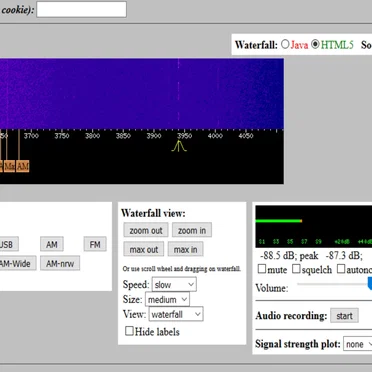Click the -88.5 dB signal reading
The height and width of the screenshot is (372, 372).
pyautogui.click(x=278, y=256)
